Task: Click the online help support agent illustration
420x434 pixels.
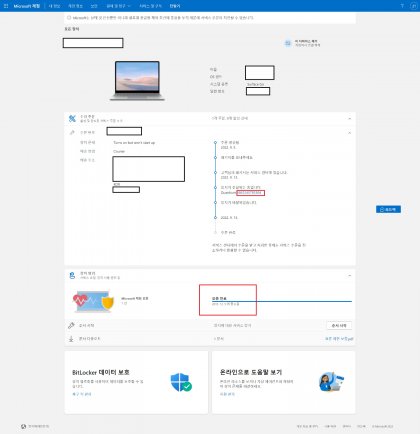Action: (x=331, y=382)
